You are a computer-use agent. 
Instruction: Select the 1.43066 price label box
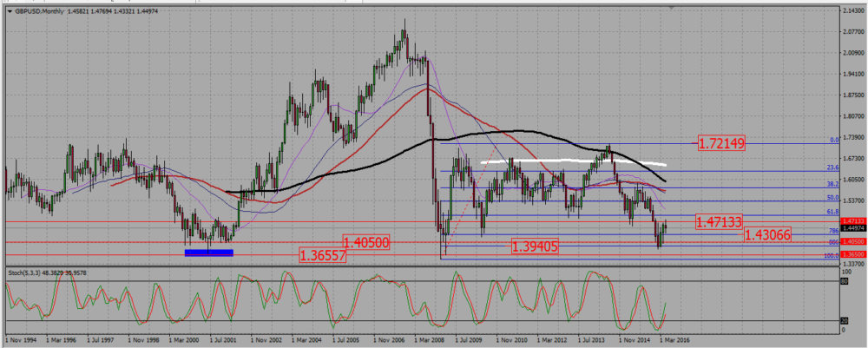[766, 235]
